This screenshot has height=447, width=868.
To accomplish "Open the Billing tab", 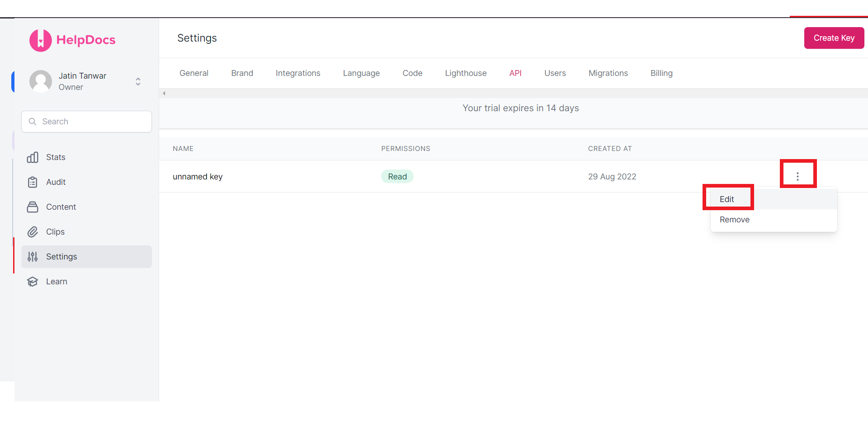I will click(x=661, y=73).
